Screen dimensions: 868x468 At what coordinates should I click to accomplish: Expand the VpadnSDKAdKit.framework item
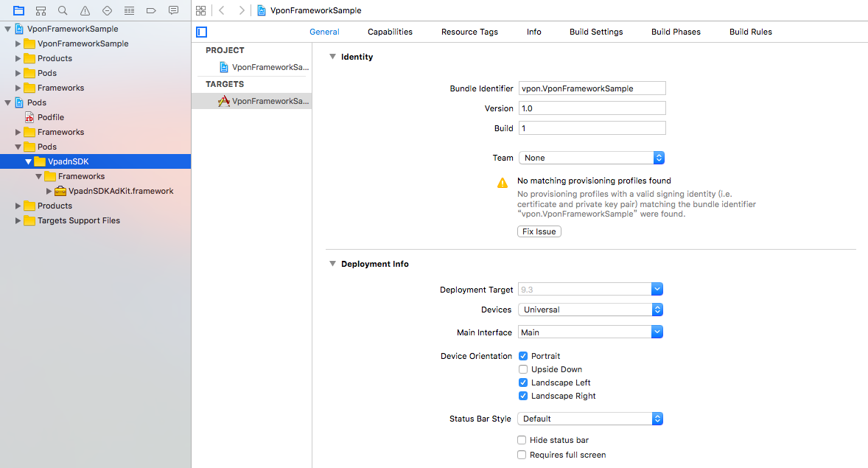(x=49, y=191)
